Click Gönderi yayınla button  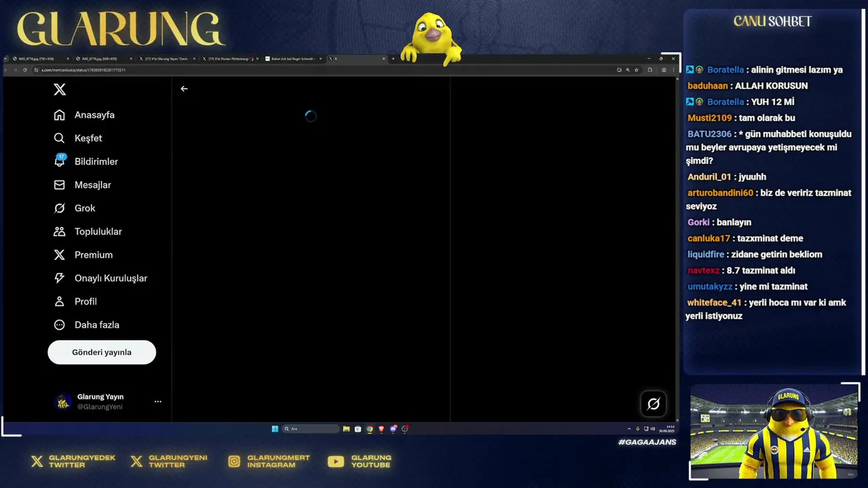[x=102, y=352]
